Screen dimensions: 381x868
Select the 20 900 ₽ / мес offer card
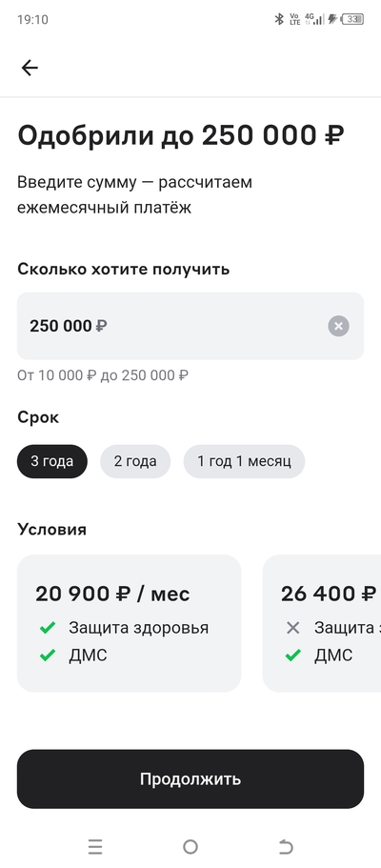tap(129, 623)
